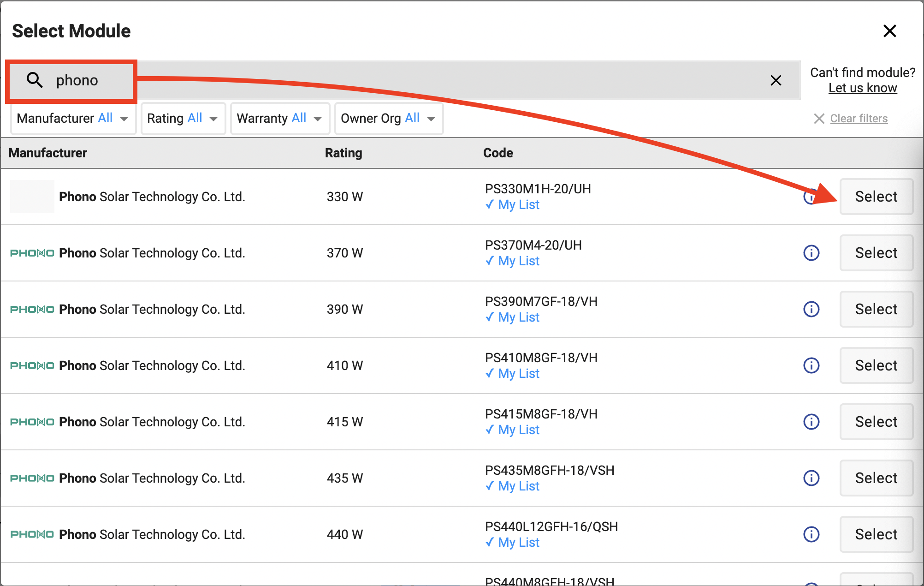
Task: Select the PS435M8GFH-18/VSH module
Action: (x=876, y=478)
